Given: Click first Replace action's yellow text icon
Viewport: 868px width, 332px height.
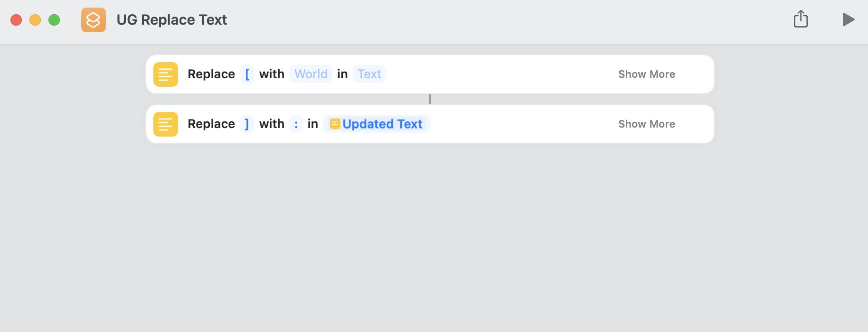Looking at the screenshot, I should coord(166,74).
